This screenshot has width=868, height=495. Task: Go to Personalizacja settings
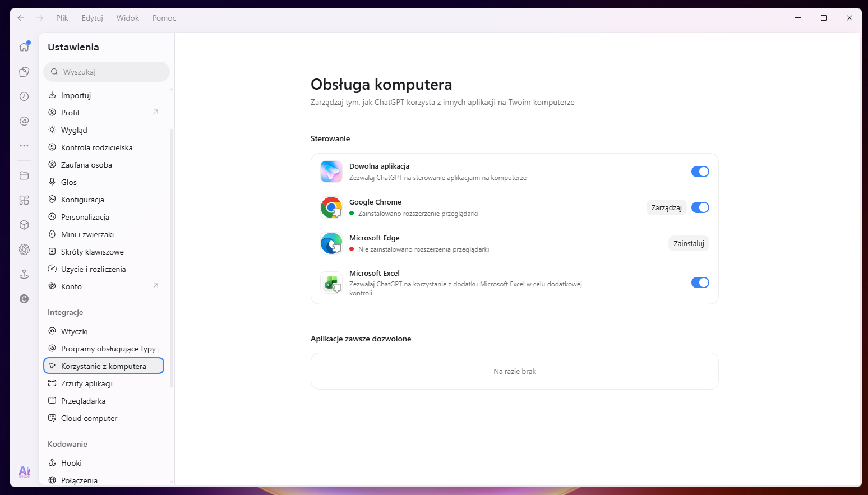click(x=104, y=217)
